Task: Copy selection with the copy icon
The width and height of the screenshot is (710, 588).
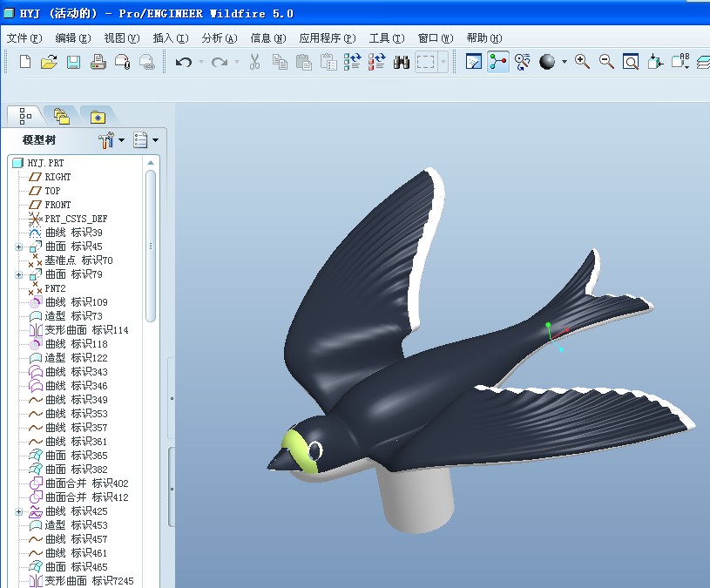Action: point(280,62)
